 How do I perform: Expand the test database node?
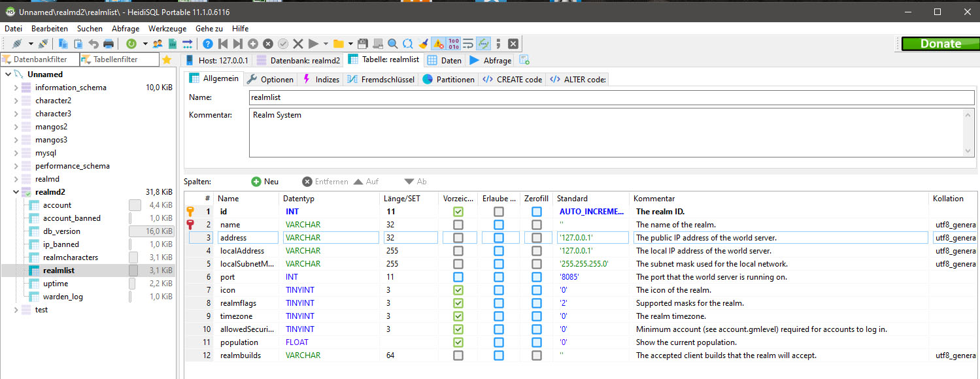coord(16,310)
